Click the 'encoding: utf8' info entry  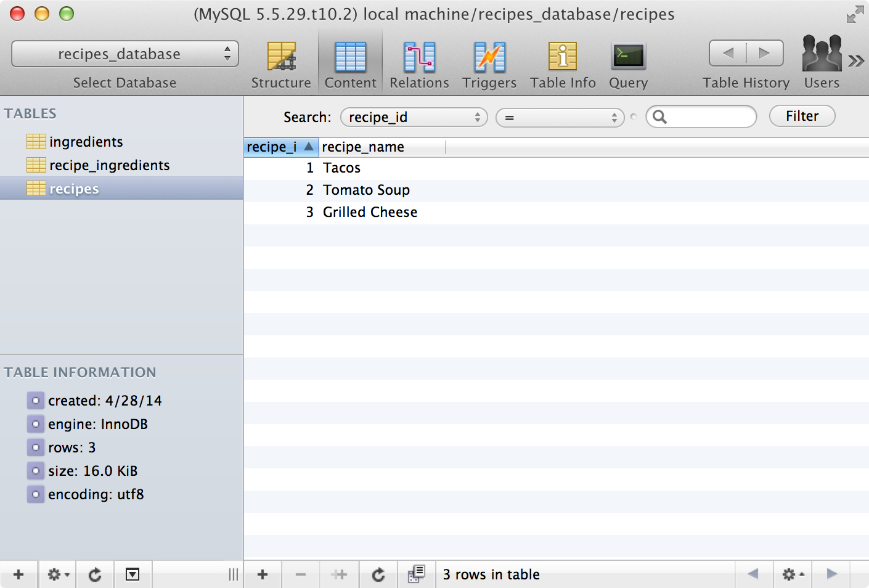tap(96, 494)
